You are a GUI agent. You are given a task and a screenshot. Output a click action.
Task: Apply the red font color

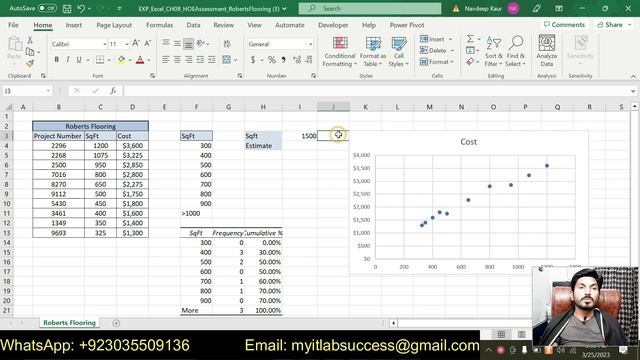(140, 60)
